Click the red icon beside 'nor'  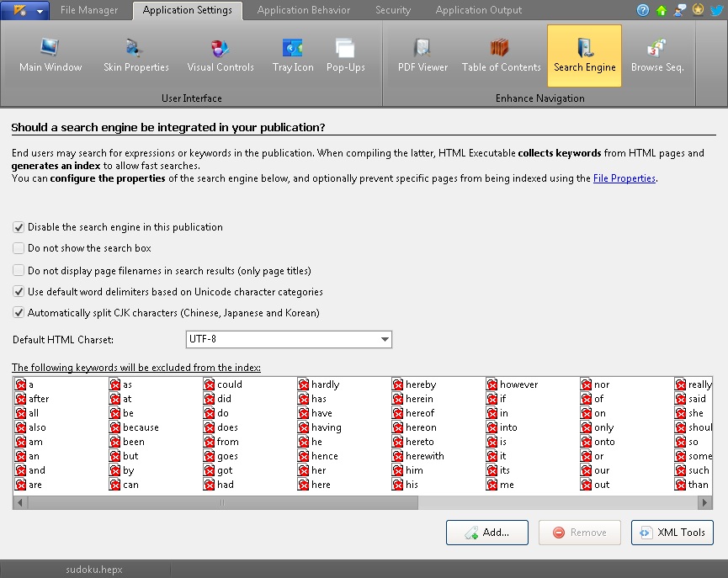click(586, 384)
